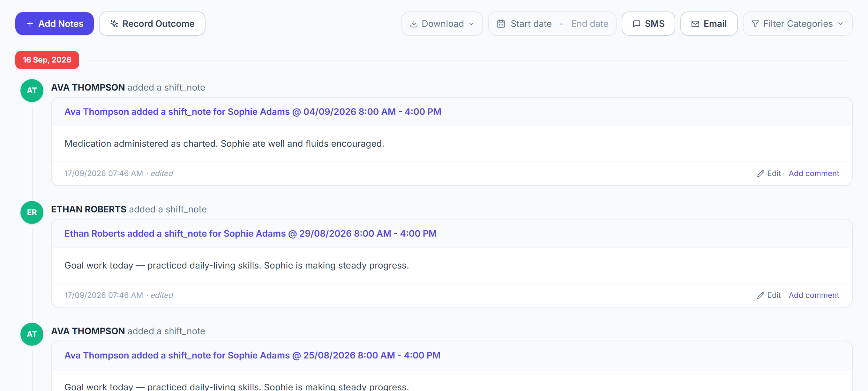Edit Ethan Roberts' shift note
This screenshot has width=868, height=391.
(769, 295)
